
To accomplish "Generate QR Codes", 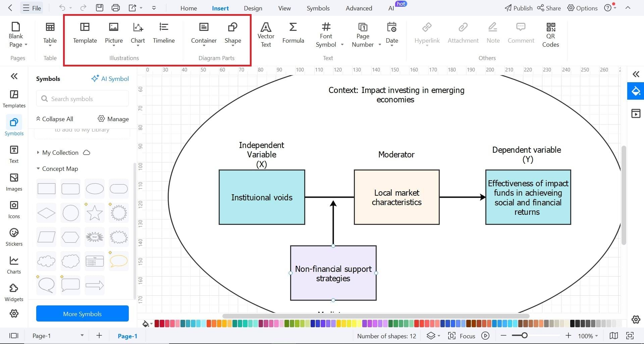I will (550, 35).
